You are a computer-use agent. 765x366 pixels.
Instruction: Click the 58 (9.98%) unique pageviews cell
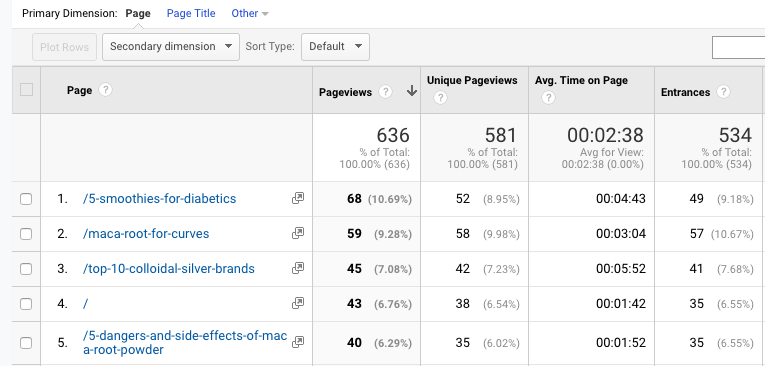coord(474,234)
